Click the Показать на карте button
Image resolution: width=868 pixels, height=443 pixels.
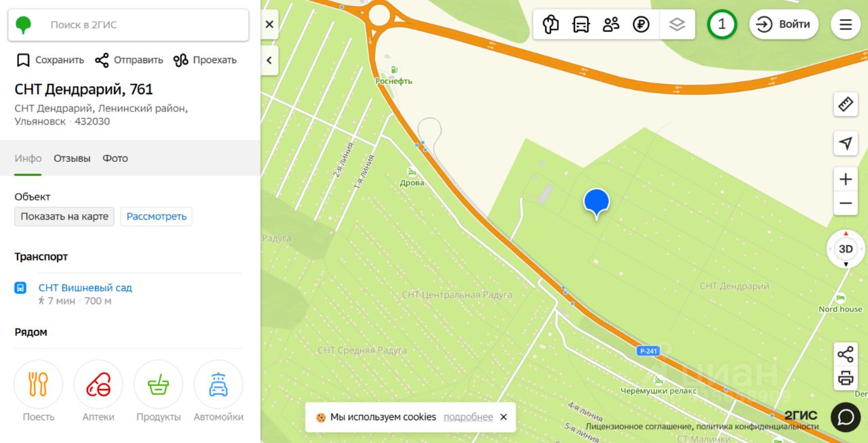64,217
